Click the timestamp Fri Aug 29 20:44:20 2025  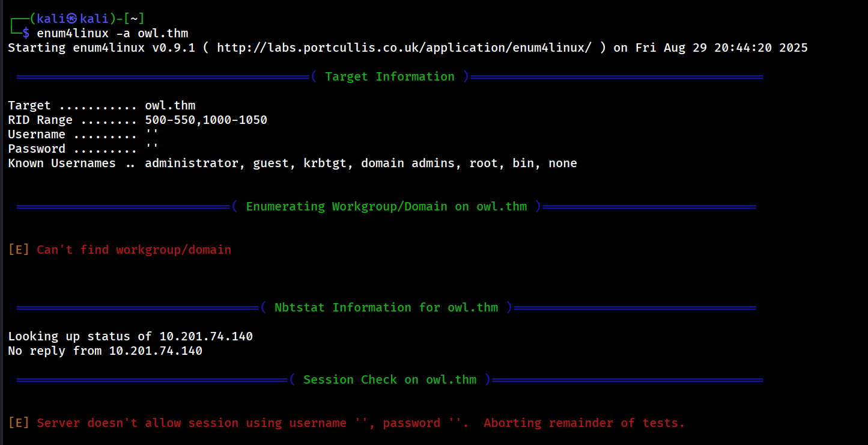[721, 48]
